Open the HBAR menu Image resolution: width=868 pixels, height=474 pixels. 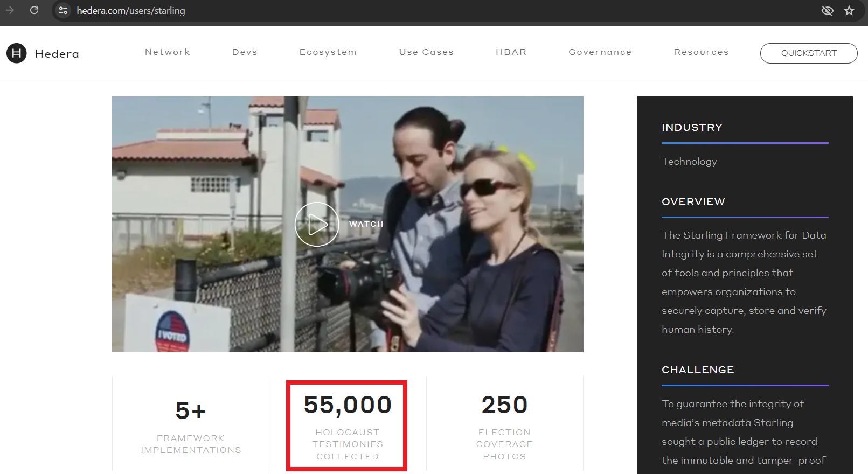click(511, 52)
